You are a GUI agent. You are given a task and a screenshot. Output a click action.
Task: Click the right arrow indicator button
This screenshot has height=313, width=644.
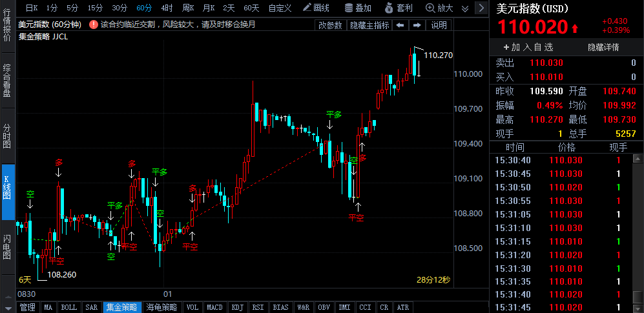tap(417, 25)
